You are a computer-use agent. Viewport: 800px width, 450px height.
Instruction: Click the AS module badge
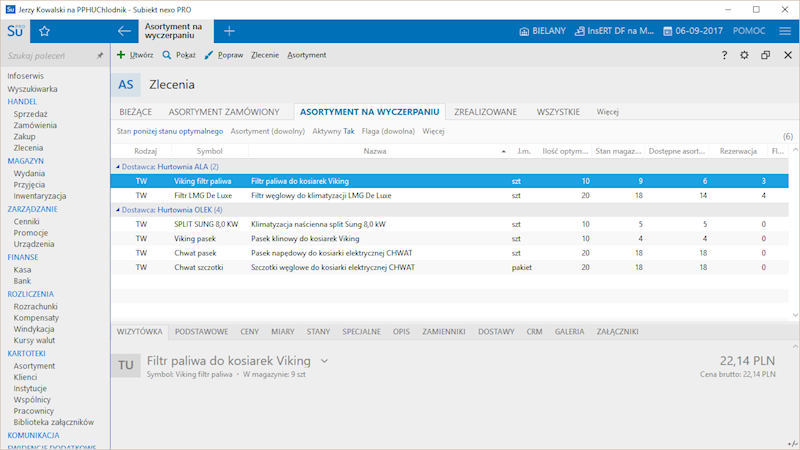click(126, 85)
